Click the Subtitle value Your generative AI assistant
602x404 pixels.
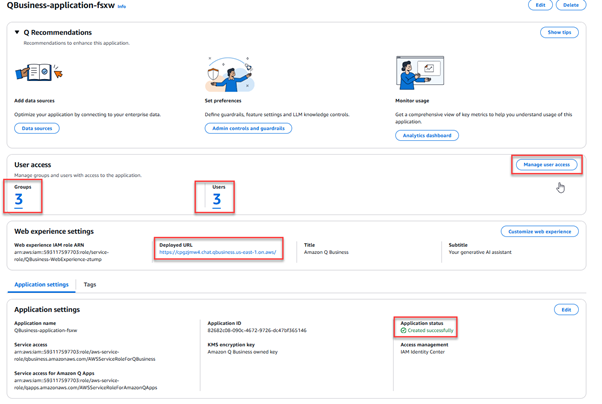point(480,252)
